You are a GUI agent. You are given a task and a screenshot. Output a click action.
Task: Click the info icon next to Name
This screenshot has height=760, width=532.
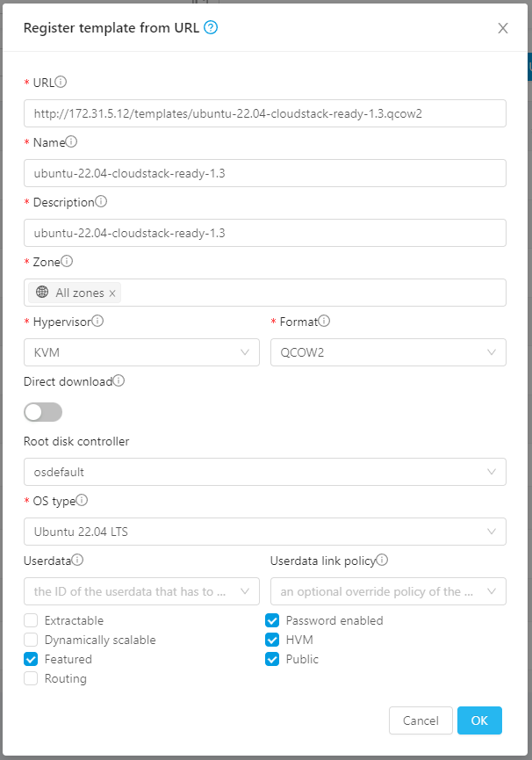coord(72,141)
